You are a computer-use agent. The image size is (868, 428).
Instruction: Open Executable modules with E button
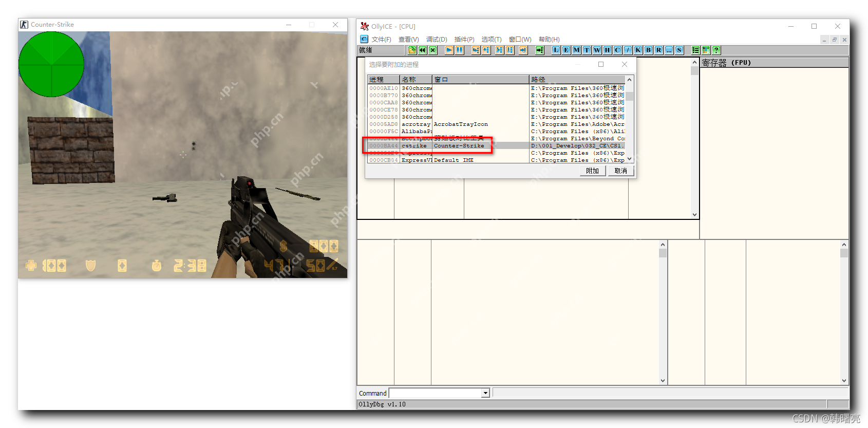[x=566, y=50]
